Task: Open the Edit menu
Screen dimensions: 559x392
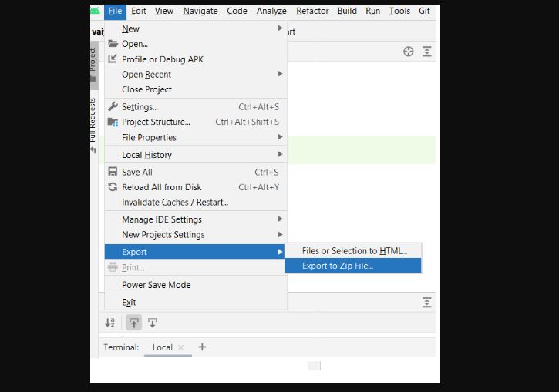Action: click(138, 11)
